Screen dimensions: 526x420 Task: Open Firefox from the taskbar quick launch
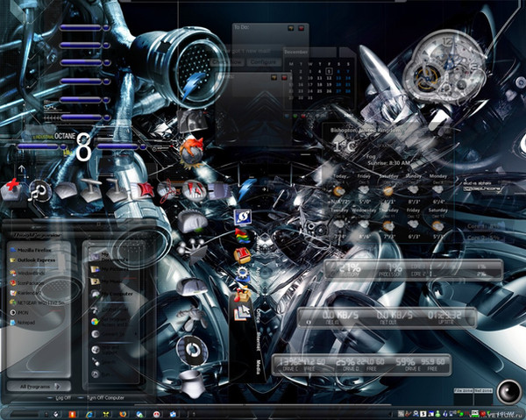click(123, 414)
